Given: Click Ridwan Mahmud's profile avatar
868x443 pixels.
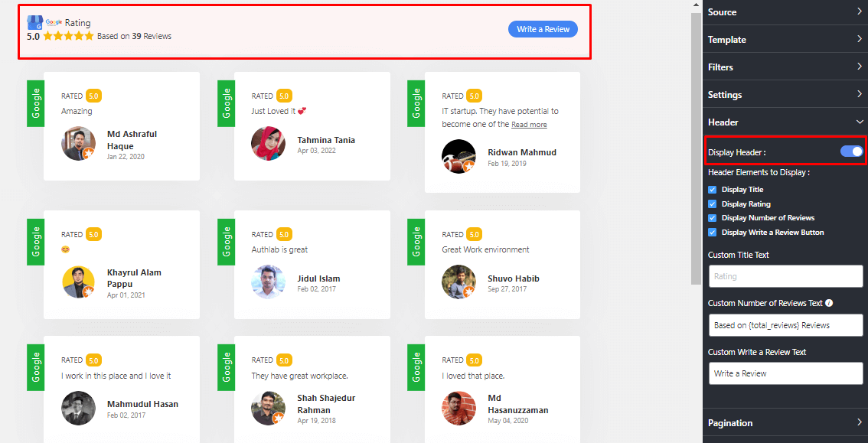Looking at the screenshot, I should [x=458, y=156].
